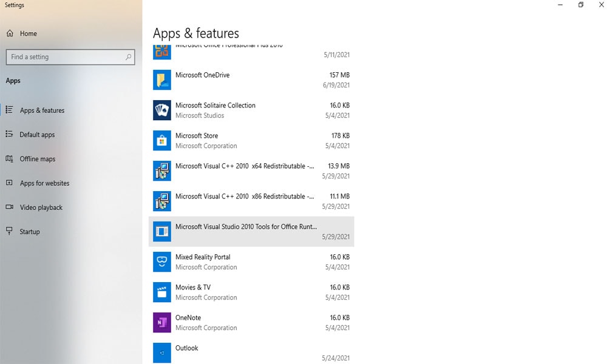This screenshot has width=607, height=364.
Task: Select Visual Studio 2010 Tools for Office name
Action: [246, 227]
